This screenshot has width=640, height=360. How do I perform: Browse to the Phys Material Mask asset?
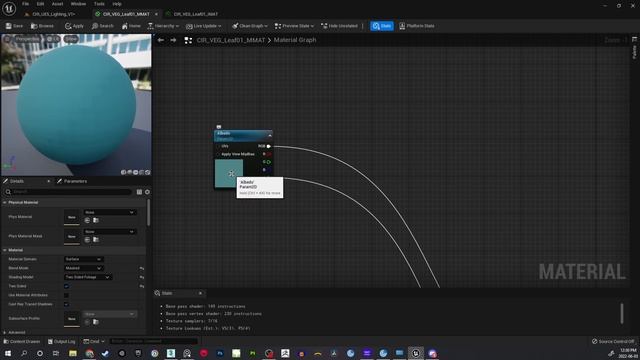[x=96, y=240]
